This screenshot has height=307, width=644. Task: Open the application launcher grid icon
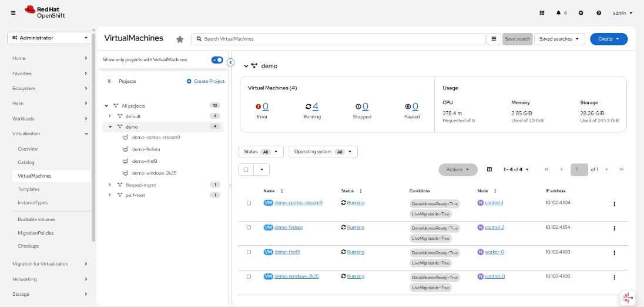coord(542,13)
